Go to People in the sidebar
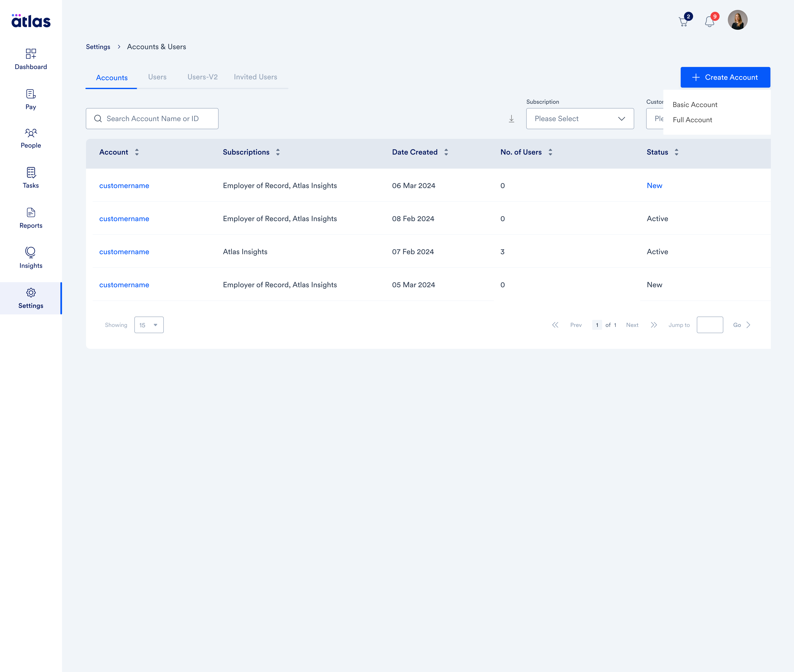 tap(31, 138)
